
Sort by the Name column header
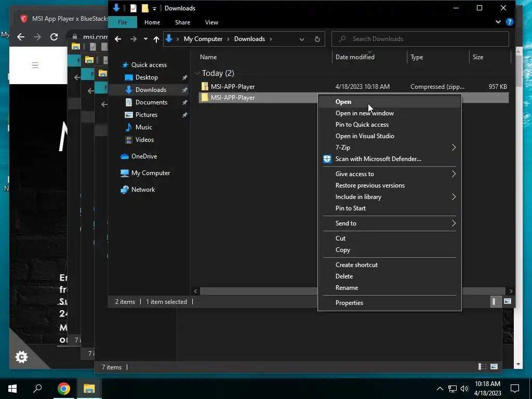208,57
